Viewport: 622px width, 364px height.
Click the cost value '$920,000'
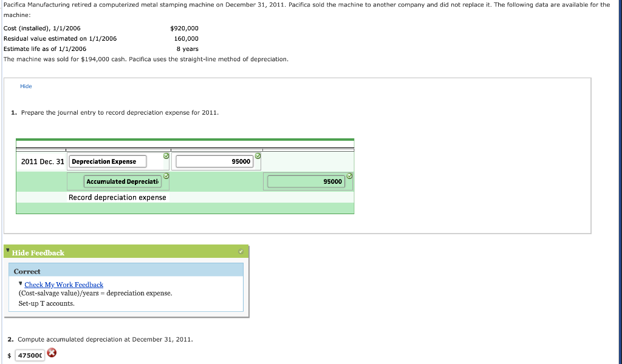[184, 28]
